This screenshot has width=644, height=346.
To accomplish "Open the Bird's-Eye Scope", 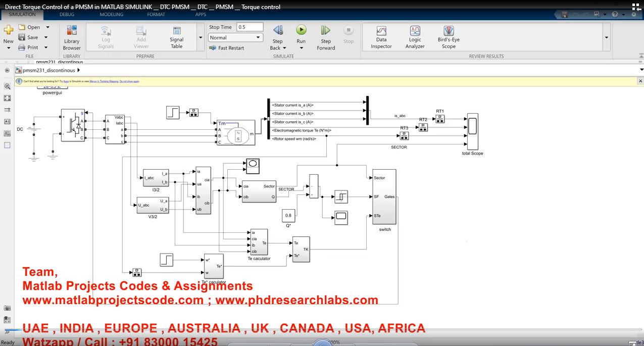I will [x=449, y=38].
